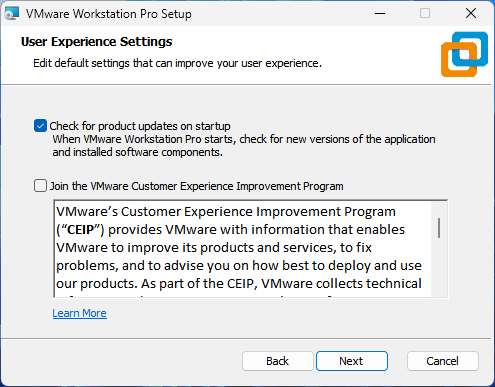Image resolution: width=495 pixels, height=387 pixels.
Task: Click the 'When VMware Workstation Pro starts' description
Action: (244, 145)
